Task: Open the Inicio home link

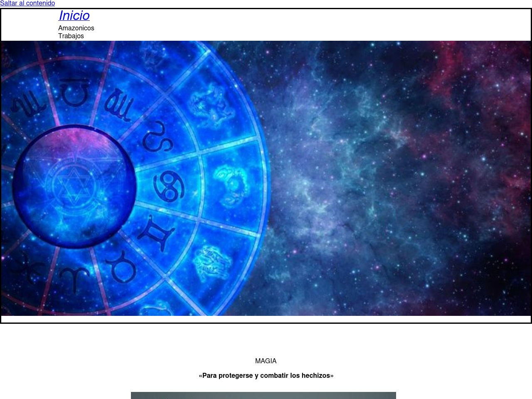Action: point(74,15)
